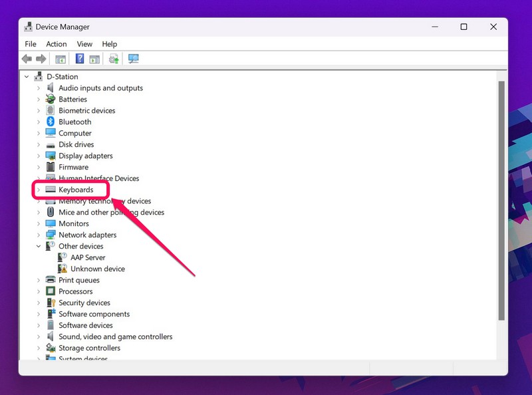Click the Forward arrow toolbar icon

(x=41, y=59)
